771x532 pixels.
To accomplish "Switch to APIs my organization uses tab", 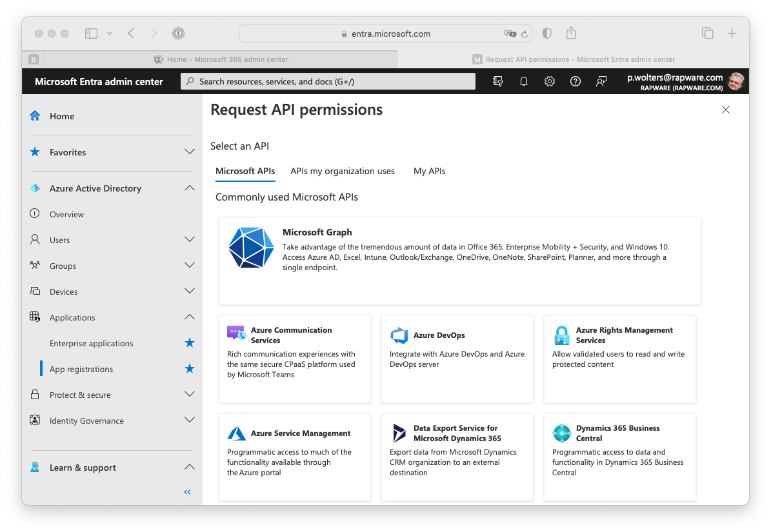I will (x=342, y=171).
